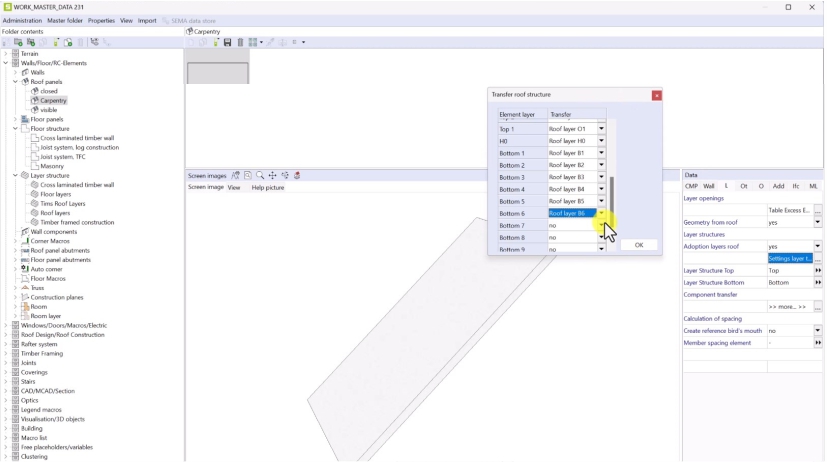Open the Properties menu
This screenshot has height=462, width=827.
[x=101, y=20]
